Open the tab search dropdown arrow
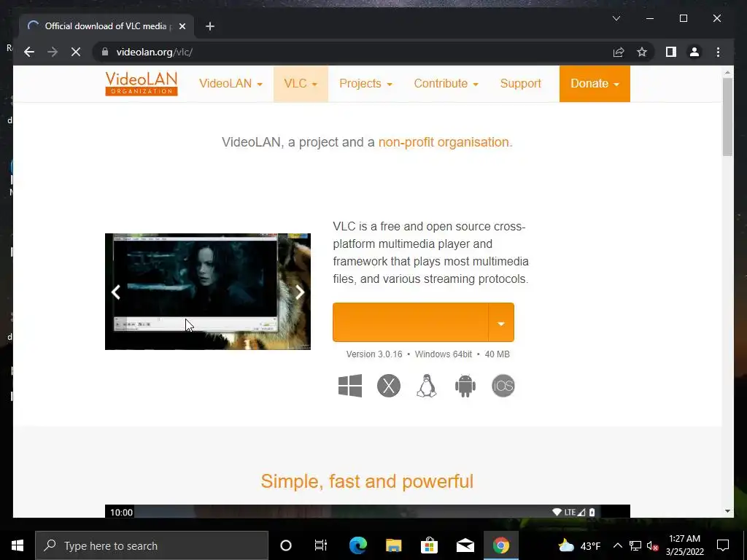 [x=616, y=18]
